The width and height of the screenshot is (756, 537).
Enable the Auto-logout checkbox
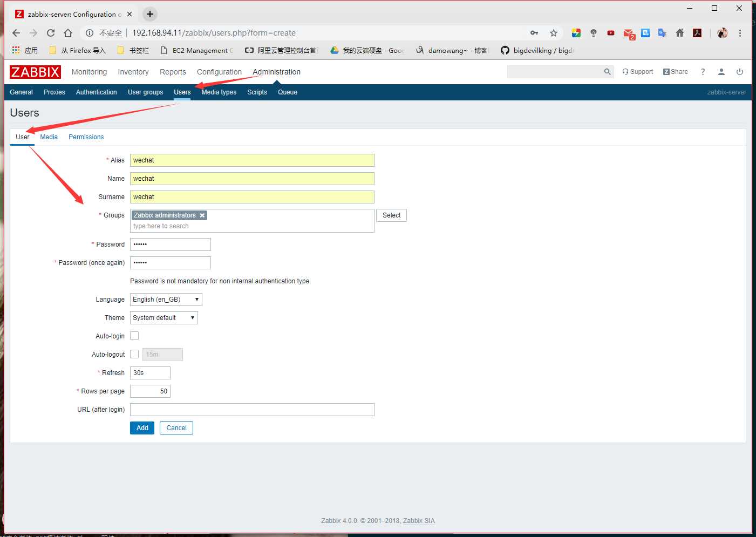point(134,354)
